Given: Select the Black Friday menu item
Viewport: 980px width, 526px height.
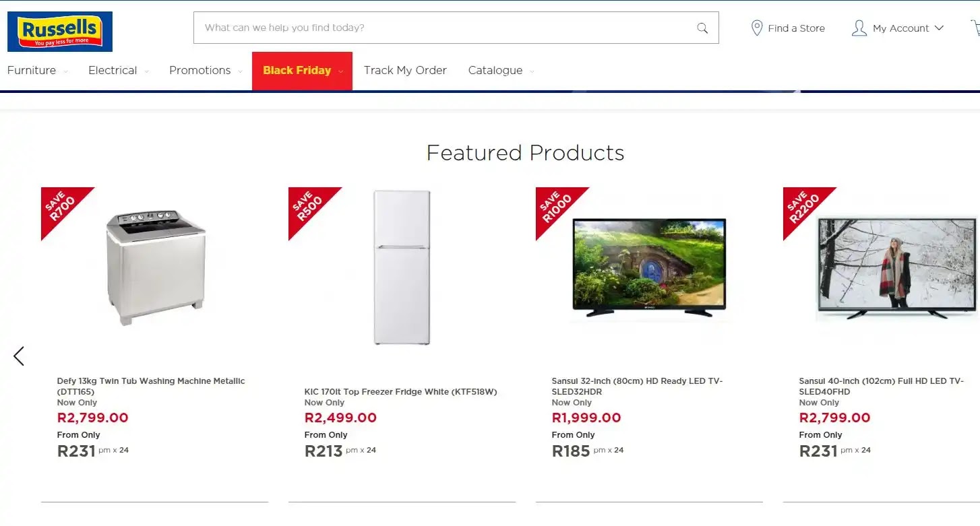Looking at the screenshot, I should [297, 70].
